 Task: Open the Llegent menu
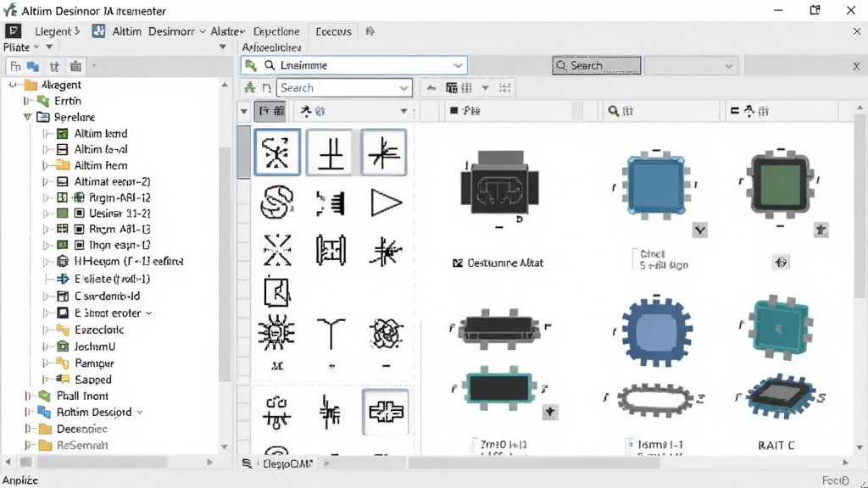point(57,31)
